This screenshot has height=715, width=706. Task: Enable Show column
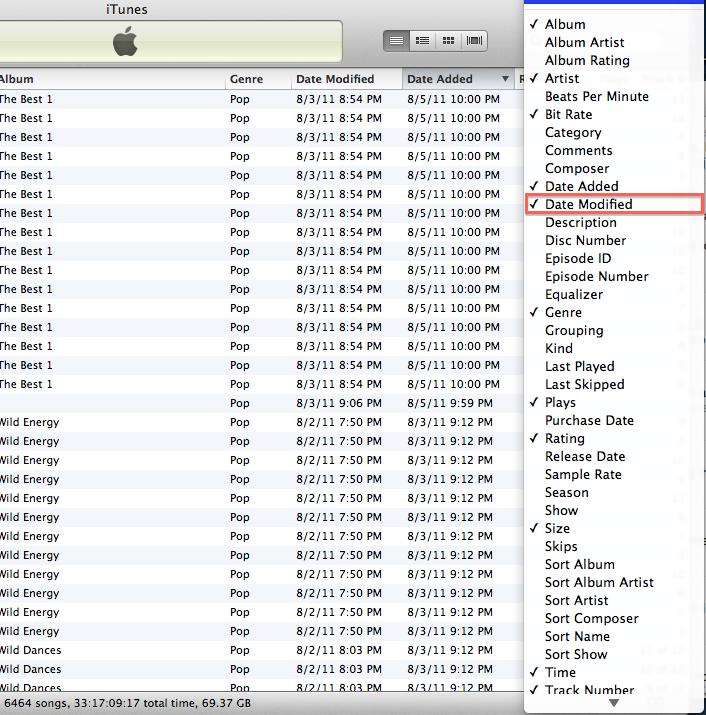pyautogui.click(x=613, y=511)
